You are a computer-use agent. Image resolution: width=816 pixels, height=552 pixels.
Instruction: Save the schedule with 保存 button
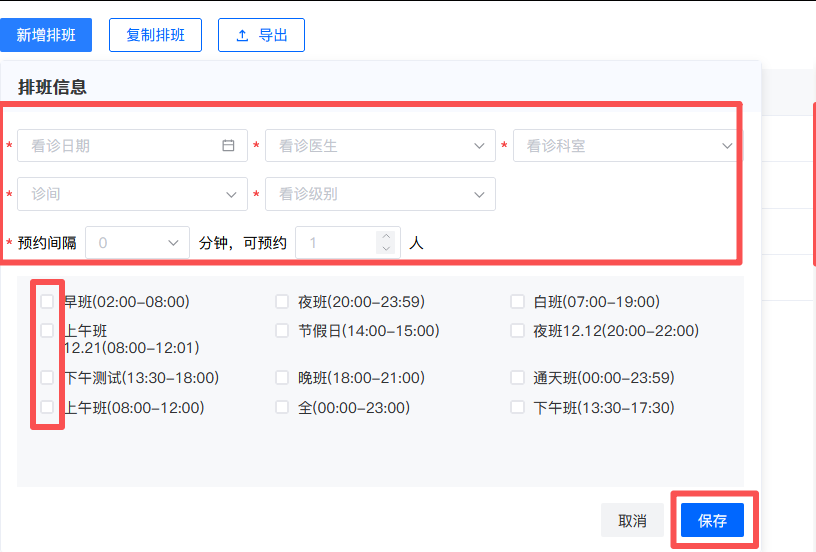tap(712, 521)
